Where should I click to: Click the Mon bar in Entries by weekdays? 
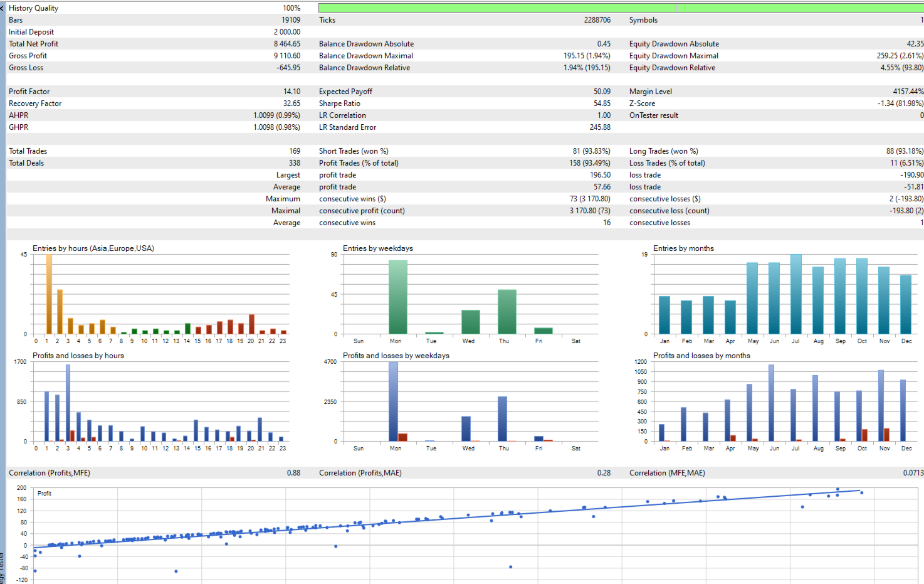(397, 297)
